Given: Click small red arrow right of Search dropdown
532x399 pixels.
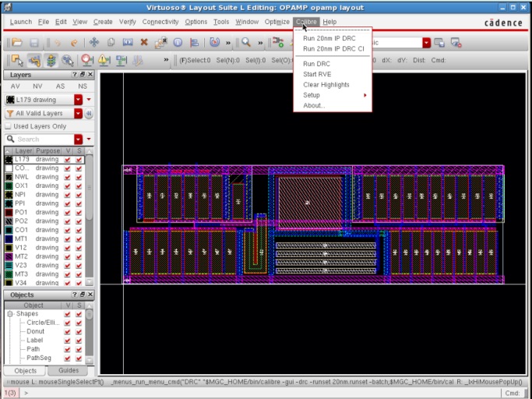Looking at the screenshot, I should tap(89, 139).
